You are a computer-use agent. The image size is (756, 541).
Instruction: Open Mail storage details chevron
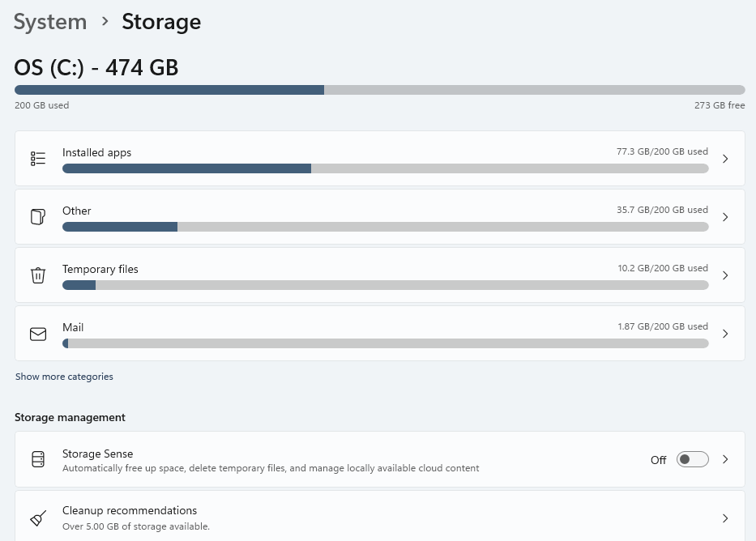point(725,334)
